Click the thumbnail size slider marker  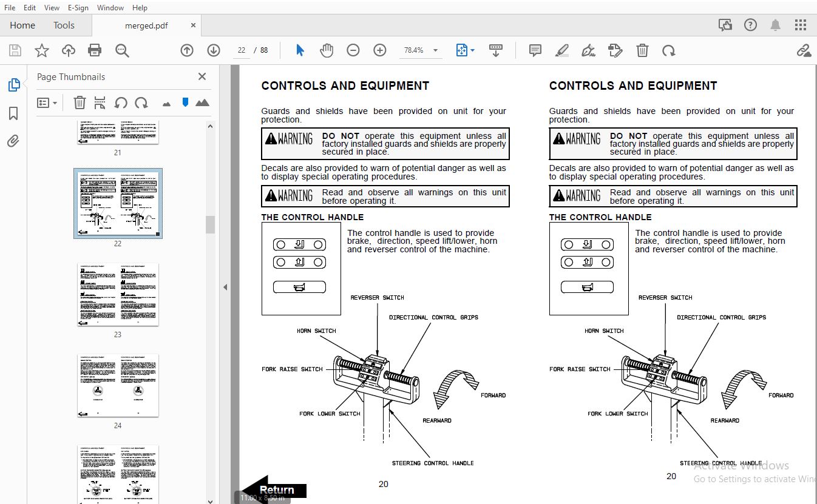pos(185,102)
